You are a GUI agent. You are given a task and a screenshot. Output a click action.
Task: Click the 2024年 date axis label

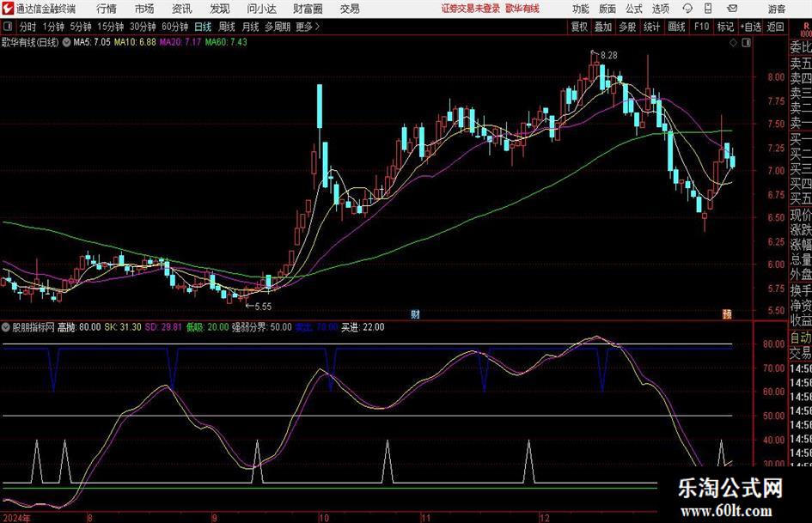(x=16, y=518)
